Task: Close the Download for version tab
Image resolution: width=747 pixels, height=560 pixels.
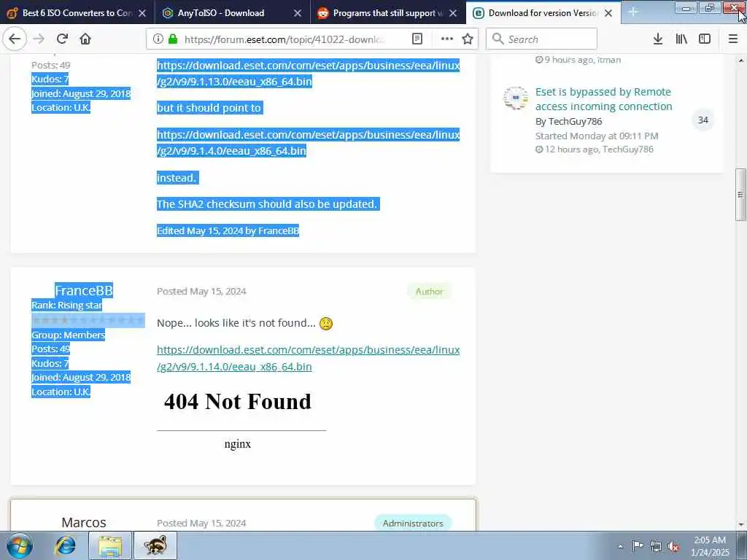Action: click(608, 13)
